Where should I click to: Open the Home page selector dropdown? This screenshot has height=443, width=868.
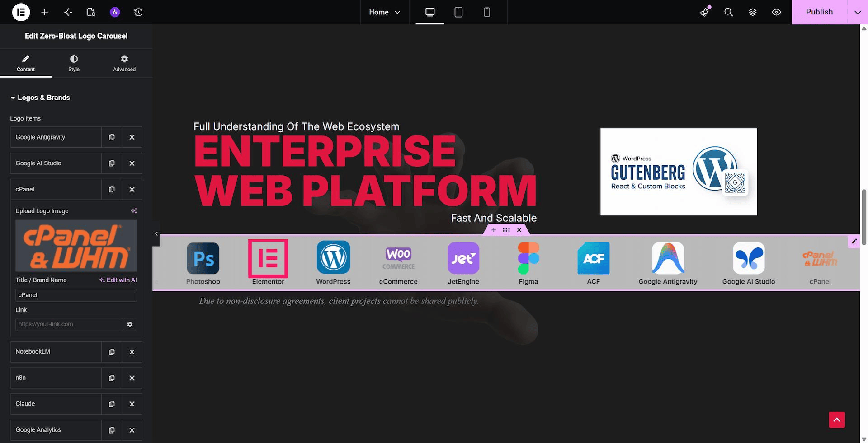click(x=385, y=12)
